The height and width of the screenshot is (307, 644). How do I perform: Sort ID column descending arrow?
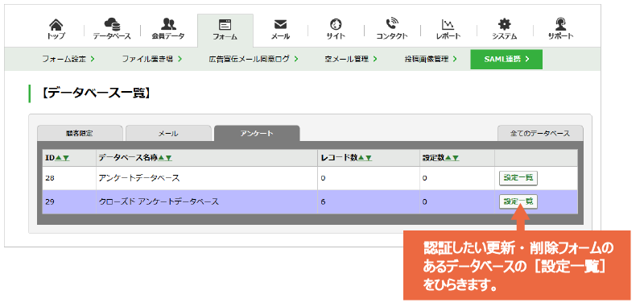tap(66, 158)
